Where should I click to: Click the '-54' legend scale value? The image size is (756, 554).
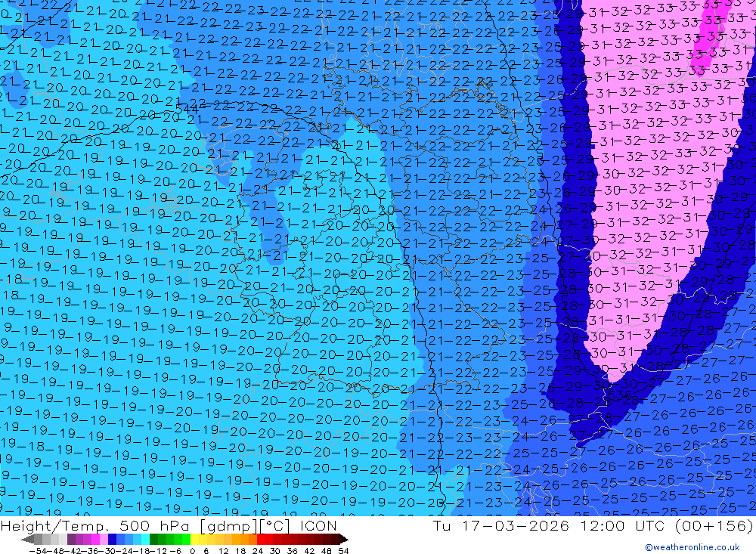[x=36, y=551]
